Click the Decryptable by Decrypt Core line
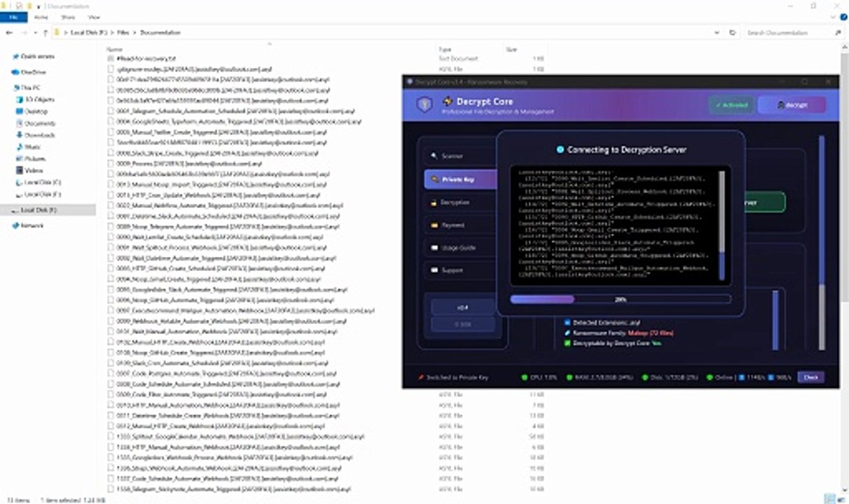This screenshot has width=849, height=504. [x=612, y=344]
